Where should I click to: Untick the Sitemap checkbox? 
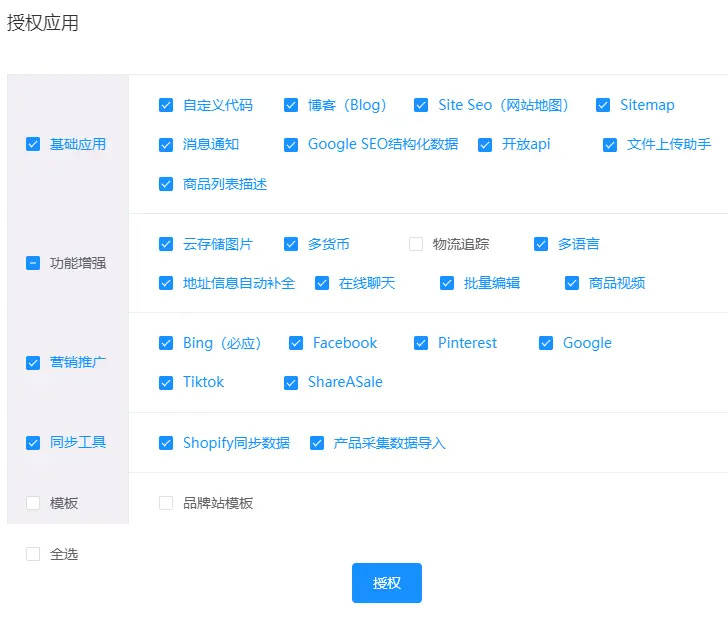click(603, 105)
